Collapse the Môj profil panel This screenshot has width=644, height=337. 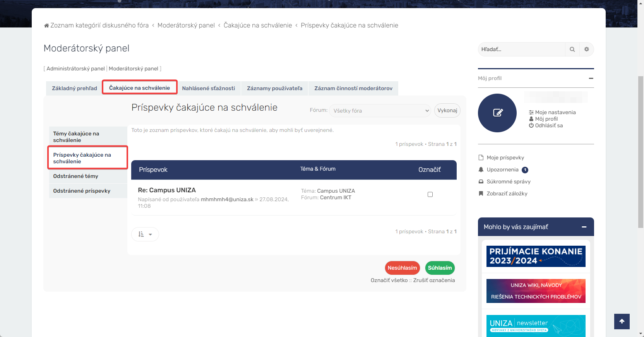(x=591, y=78)
